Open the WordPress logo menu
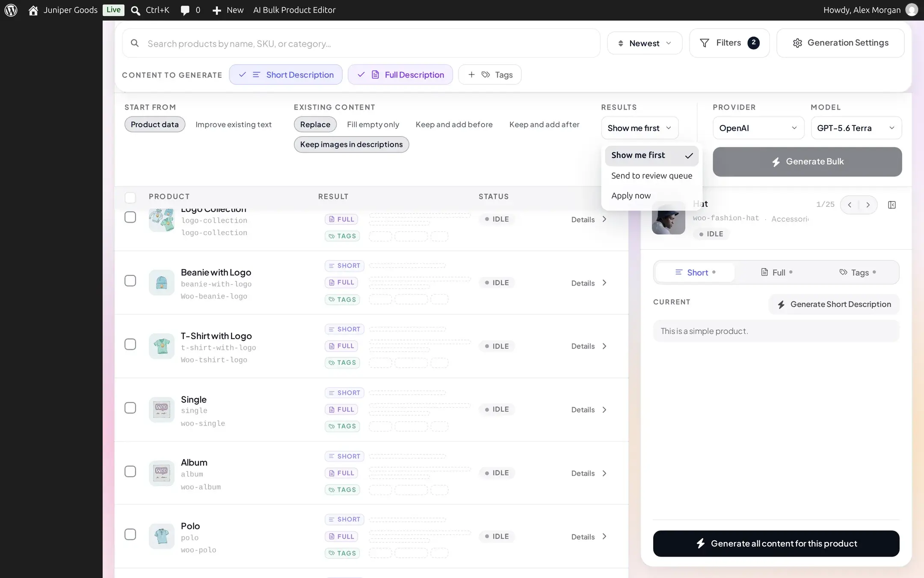The height and width of the screenshot is (578, 924). click(x=11, y=10)
